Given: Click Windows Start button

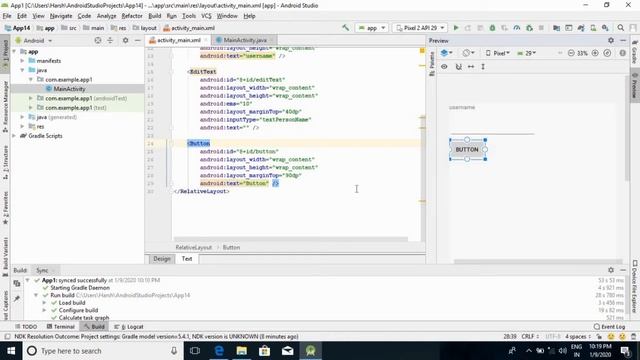Looking at the screenshot, I should click(11, 351).
